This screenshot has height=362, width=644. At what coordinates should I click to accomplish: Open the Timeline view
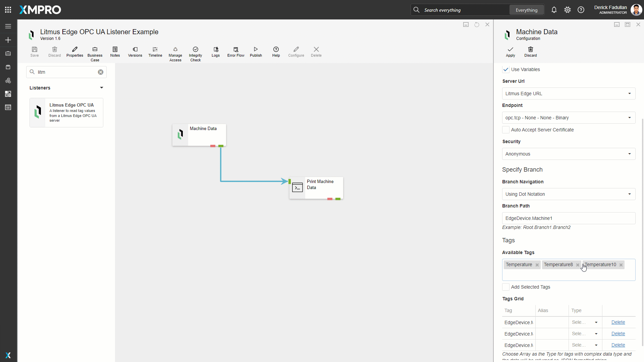click(x=155, y=52)
